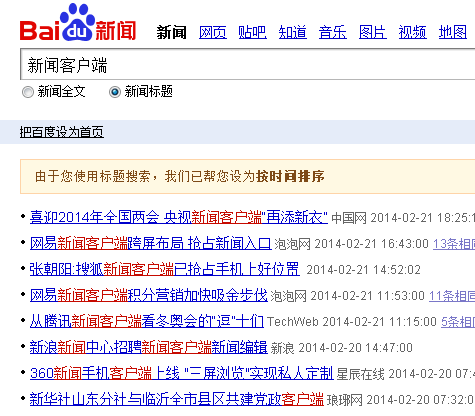Screen dimensions: 475x416
Task: Click source text 泡泡网 2014-02-21 16:43:00
Action: point(351,244)
